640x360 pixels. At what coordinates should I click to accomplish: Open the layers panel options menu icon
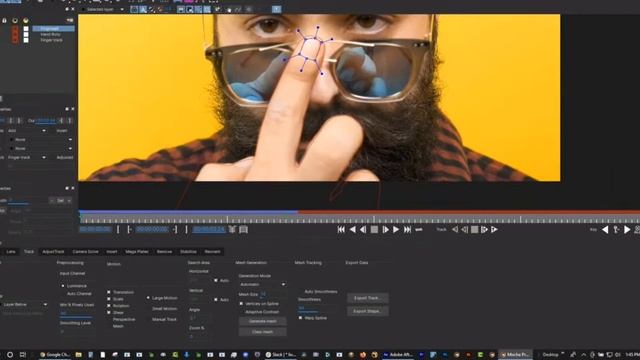pos(70,20)
